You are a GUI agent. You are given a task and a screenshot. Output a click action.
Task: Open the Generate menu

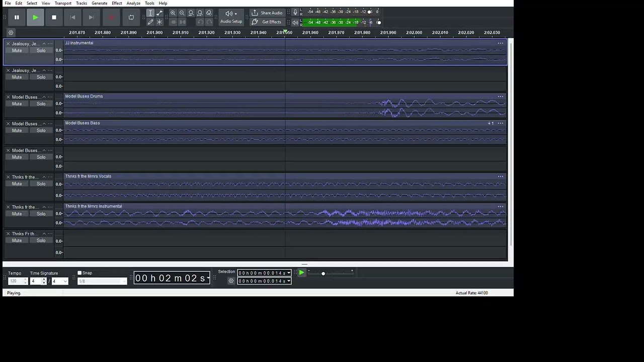[x=99, y=4]
